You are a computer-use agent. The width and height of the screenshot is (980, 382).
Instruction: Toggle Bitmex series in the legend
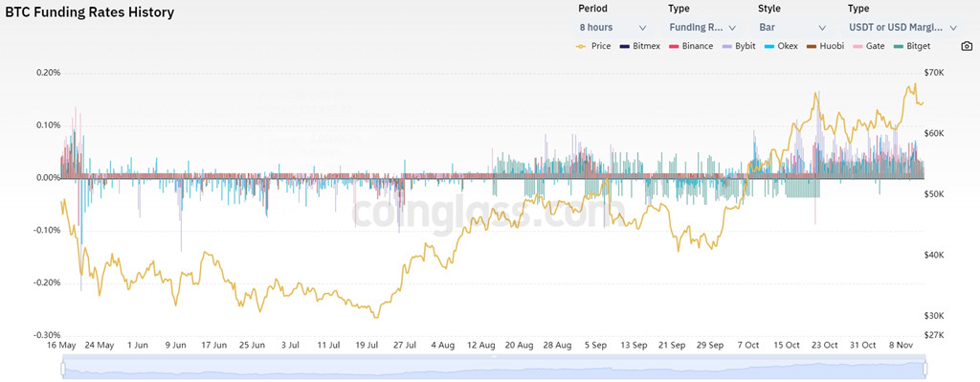638,46
